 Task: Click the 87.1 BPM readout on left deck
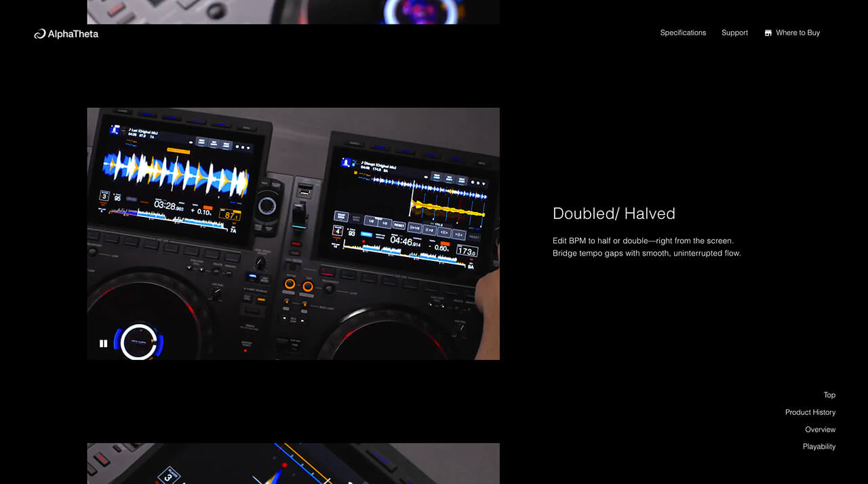tap(231, 216)
